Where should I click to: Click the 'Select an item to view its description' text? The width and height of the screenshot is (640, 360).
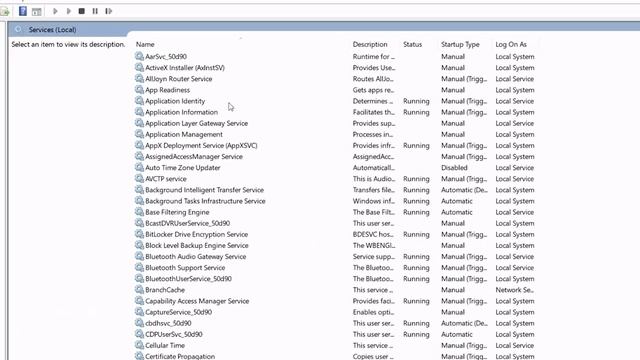[x=68, y=44]
